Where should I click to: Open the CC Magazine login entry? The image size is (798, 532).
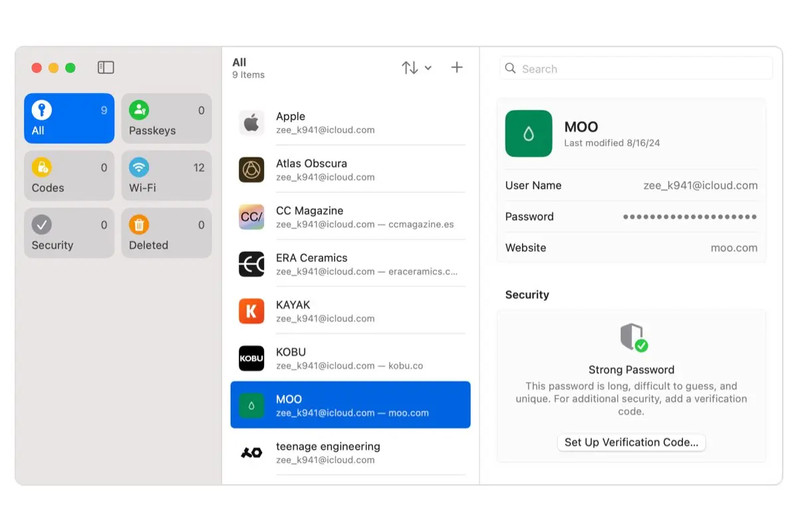tap(350, 217)
